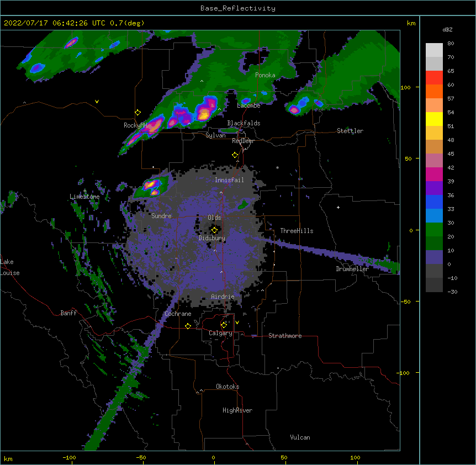Click the Airdrie label
476x465 pixels.
(223, 297)
